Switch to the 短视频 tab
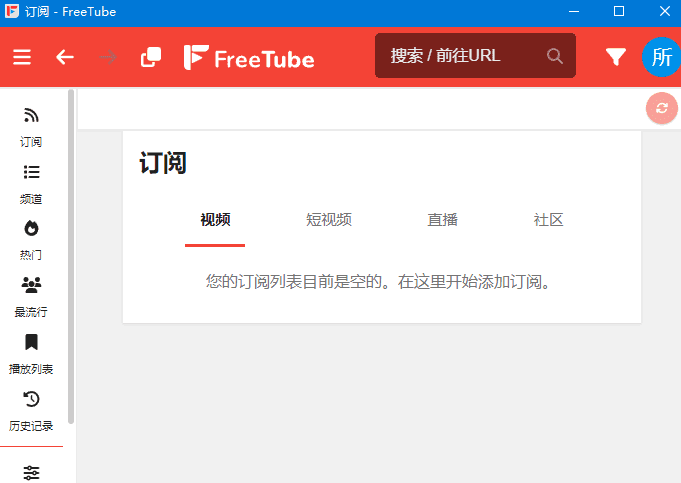This screenshot has width=681, height=483. [329, 220]
